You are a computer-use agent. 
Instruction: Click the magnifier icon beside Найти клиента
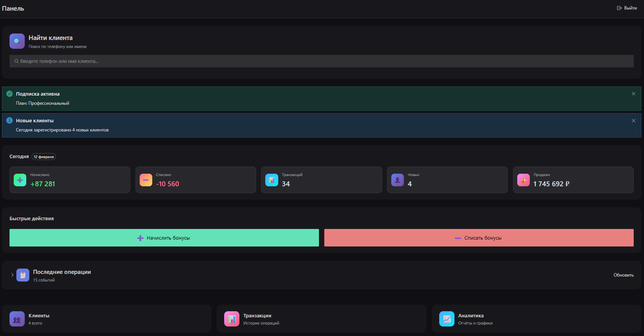pyautogui.click(x=17, y=41)
